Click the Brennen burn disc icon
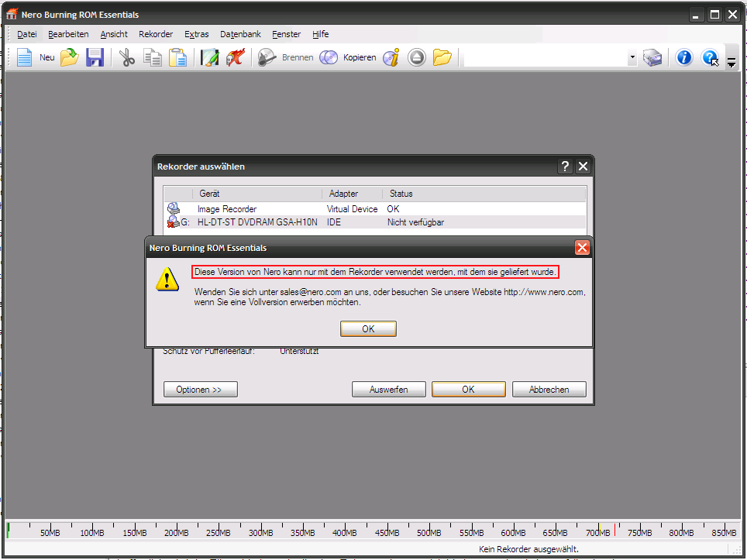 point(267,57)
